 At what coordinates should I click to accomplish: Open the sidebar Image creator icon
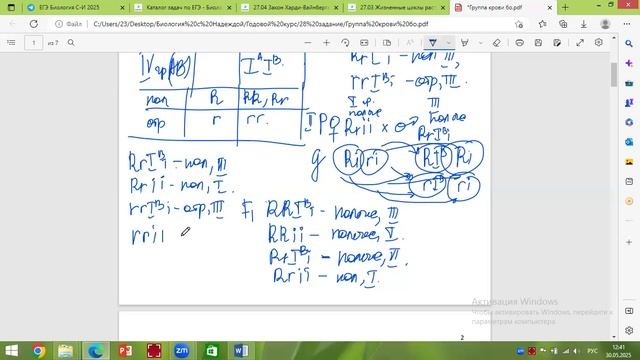click(629, 162)
